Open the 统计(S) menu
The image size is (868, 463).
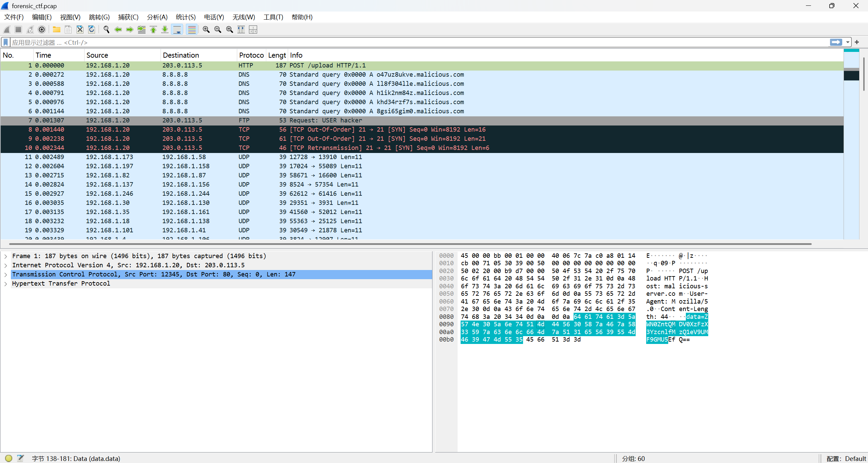(186, 17)
